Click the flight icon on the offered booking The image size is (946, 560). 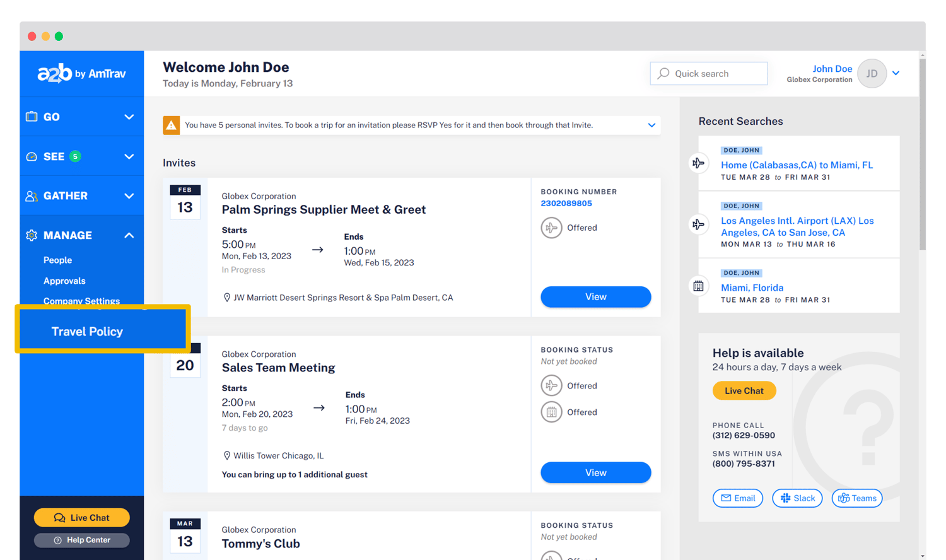(x=552, y=228)
